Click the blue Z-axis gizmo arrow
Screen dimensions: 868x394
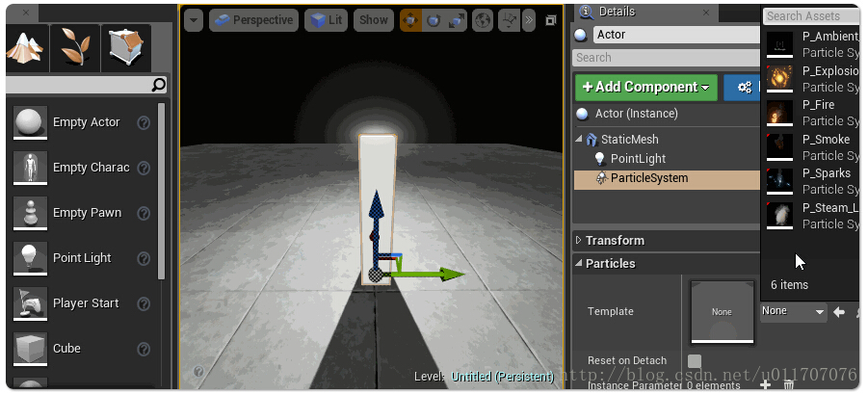[376, 205]
